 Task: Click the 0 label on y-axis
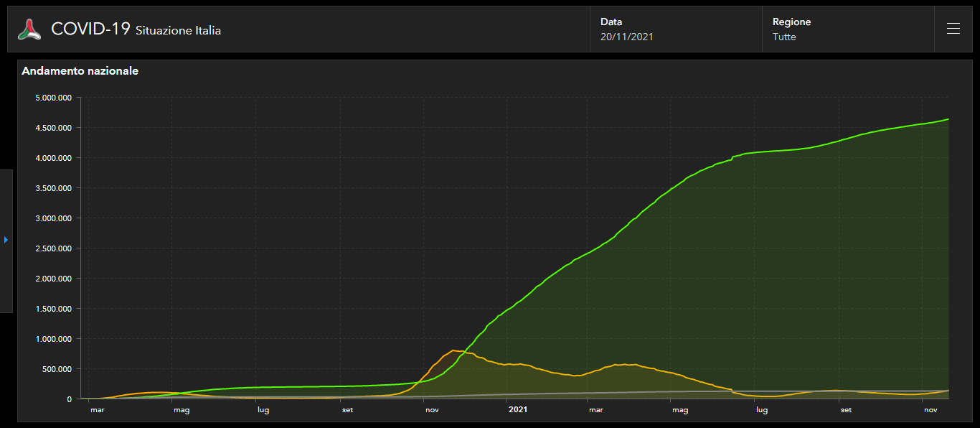tap(69, 399)
